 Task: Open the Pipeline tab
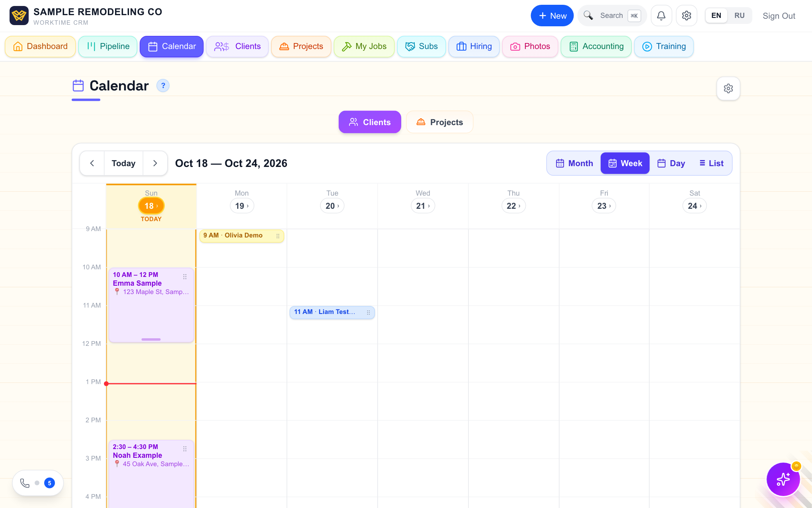tap(108, 47)
